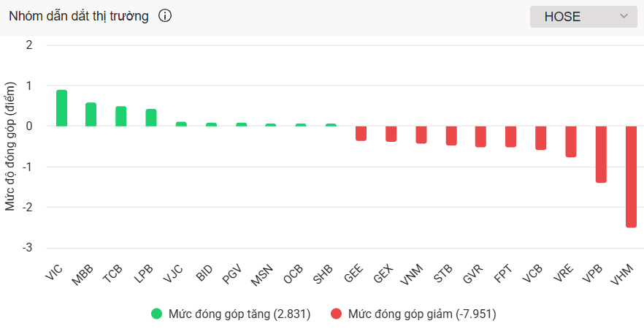Image resolution: width=644 pixels, height=329 pixels.
Task: Expand the dropdown using its chevron arrow
Action: click(623, 17)
